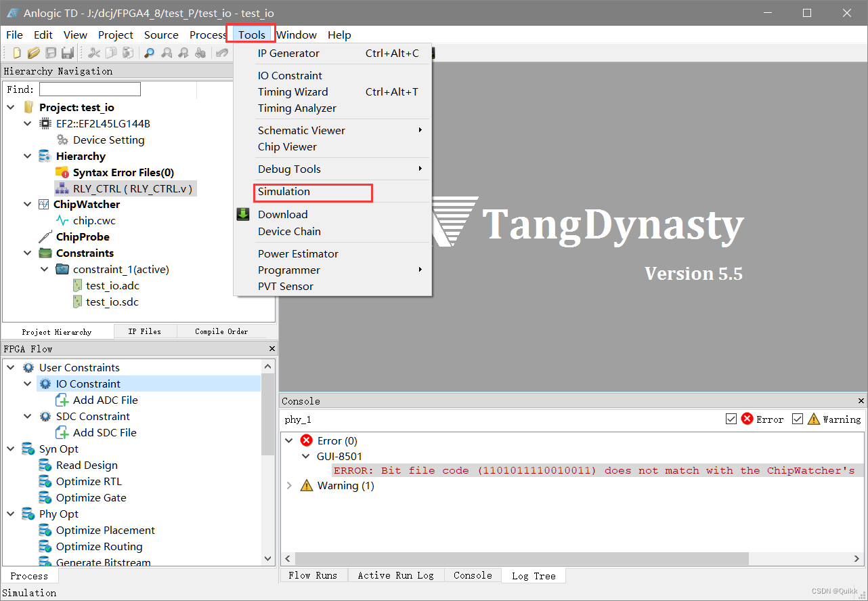Image resolution: width=868 pixels, height=601 pixels.
Task: Click the yellow warning icon beside Warning (1)
Action: pyautogui.click(x=306, y=485)
